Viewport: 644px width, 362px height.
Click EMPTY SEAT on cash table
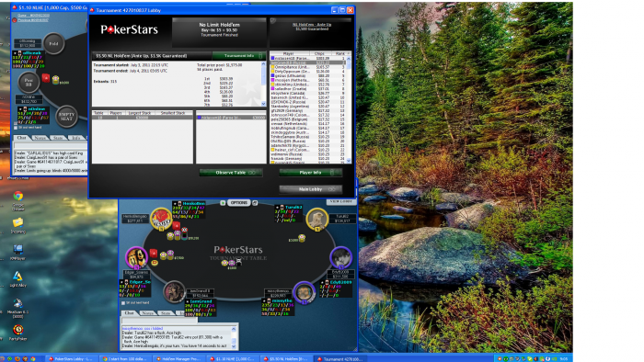(66, 117)
